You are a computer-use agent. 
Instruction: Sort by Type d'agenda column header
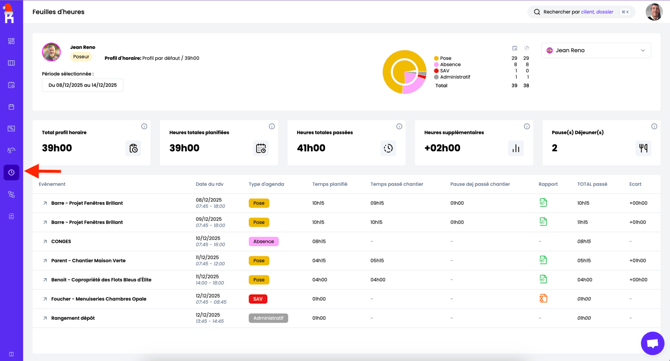[266, 184]
